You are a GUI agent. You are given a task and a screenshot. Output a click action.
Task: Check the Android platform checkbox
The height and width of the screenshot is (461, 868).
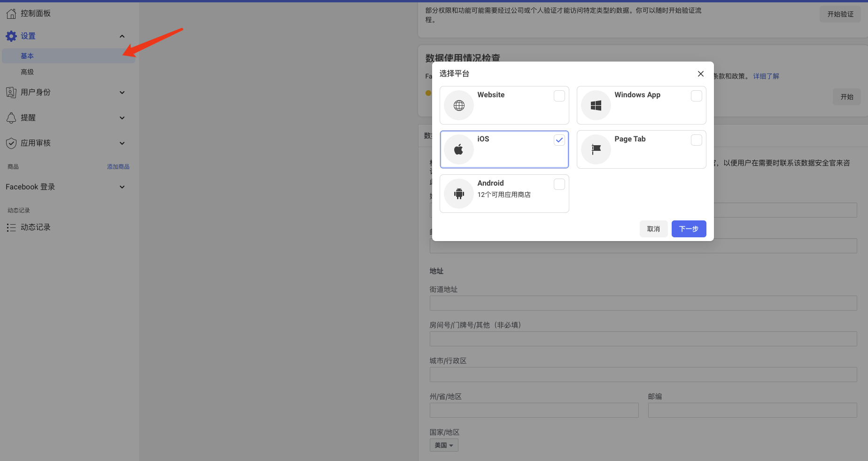point(559,184)
